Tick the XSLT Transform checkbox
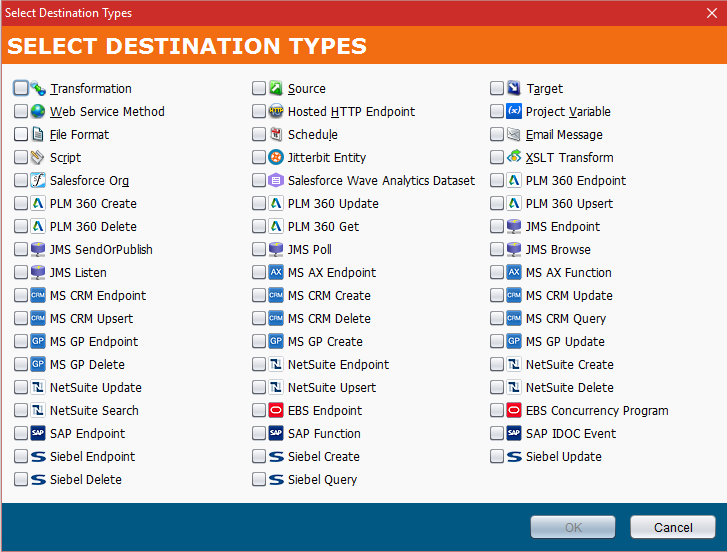Screen dimensions: 727x552 (497, 158)
